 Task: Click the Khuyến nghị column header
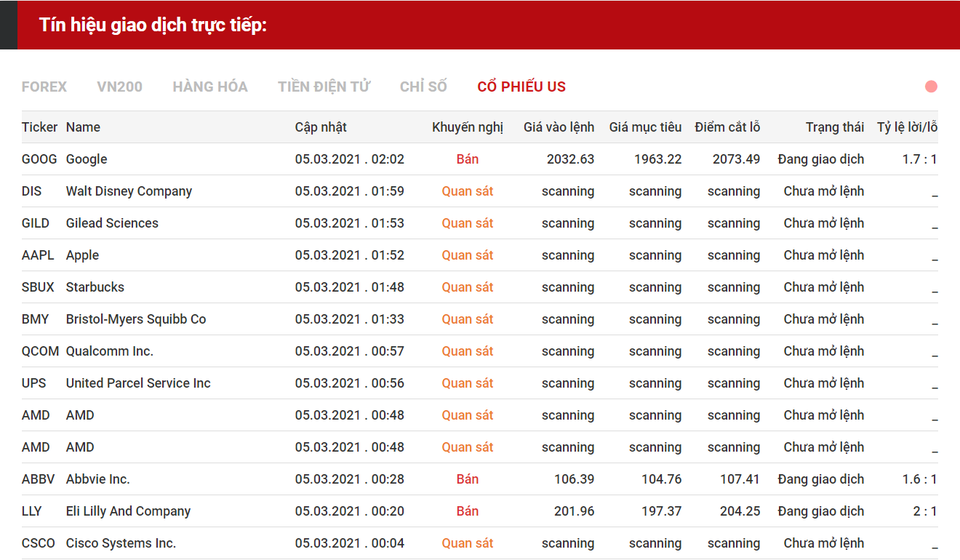(468, 127)
